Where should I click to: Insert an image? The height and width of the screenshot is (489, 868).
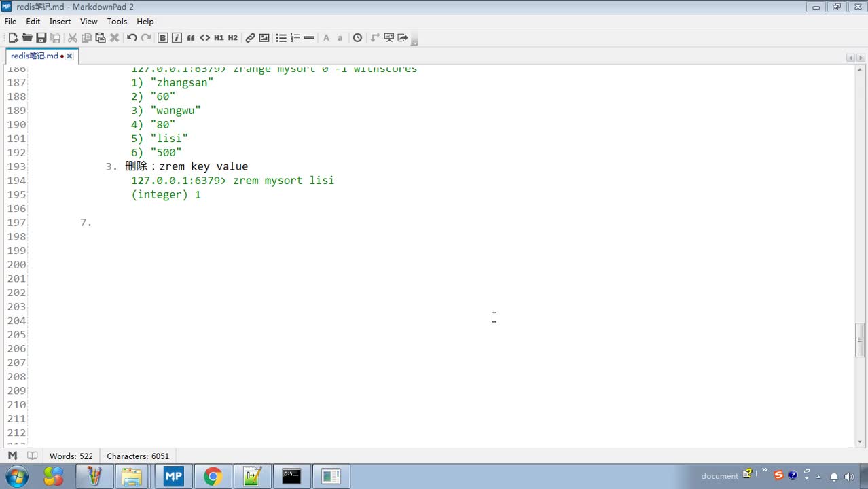[x=264, y=38]
